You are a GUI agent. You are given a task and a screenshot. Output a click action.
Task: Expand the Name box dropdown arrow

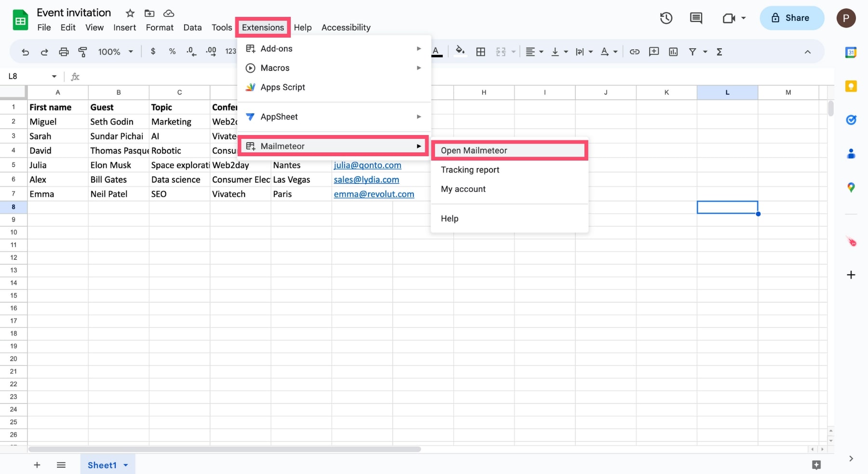pyautogui.click(x=54, y=76)
